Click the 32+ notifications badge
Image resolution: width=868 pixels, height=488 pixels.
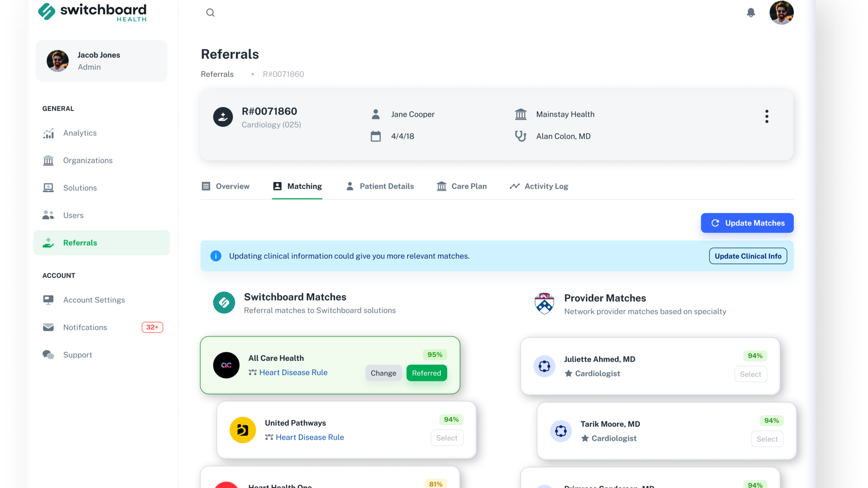152,327
